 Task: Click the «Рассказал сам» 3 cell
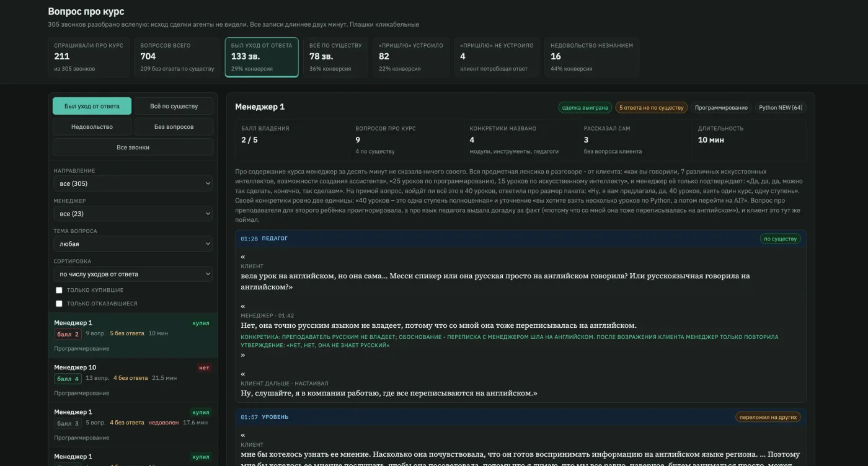pyautogui.click(x=634, y=140)
